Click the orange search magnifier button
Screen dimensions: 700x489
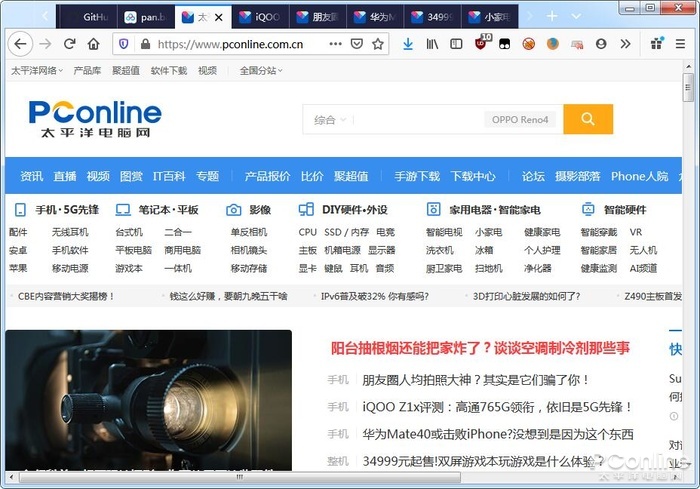(x=588, y=119)
